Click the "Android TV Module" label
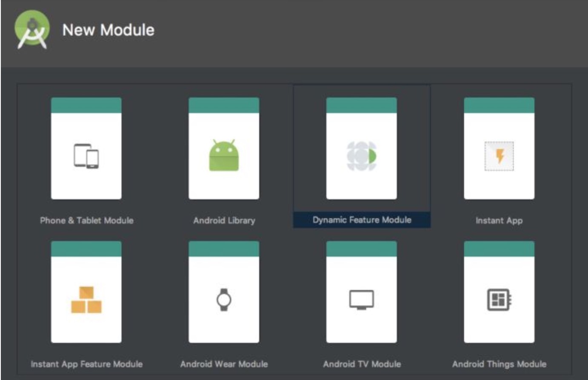The width and height of the screenshot is (588, 380). tap(362, 364)
